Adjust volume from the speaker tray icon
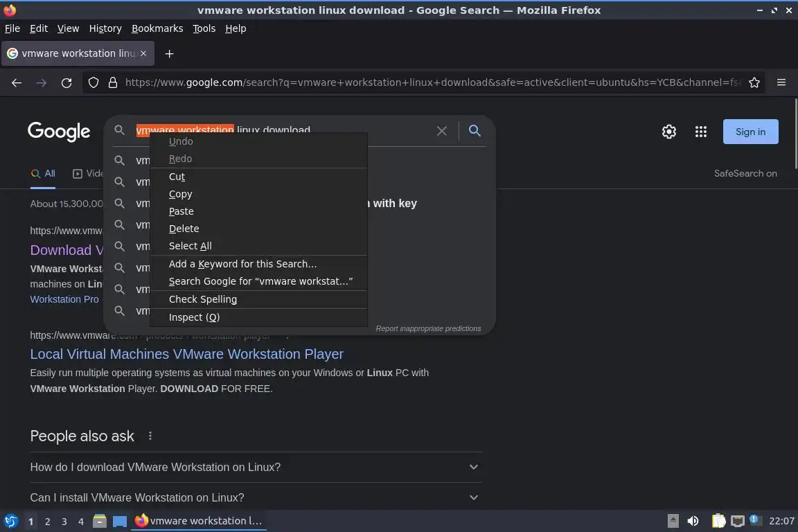798x532 pixels. 693,521
